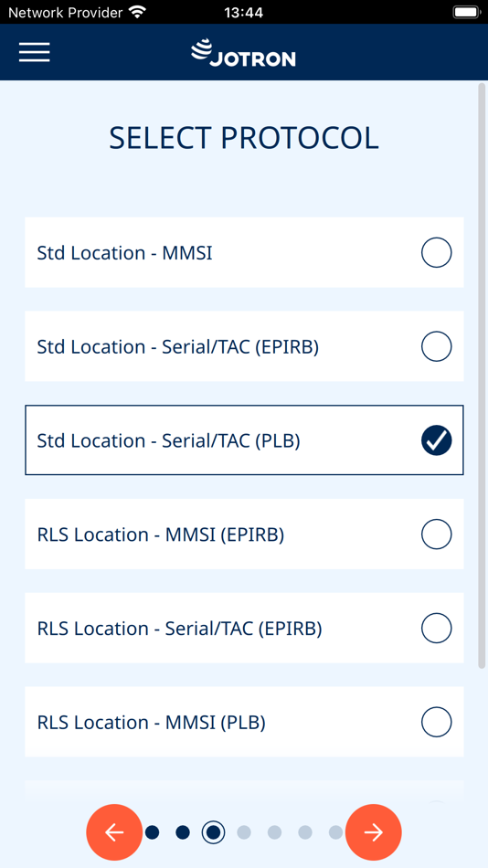Select RLS Location - MMSI (EPIRB) radio
The width and height of the screenshot is (488, 868).
pos(437,535)
